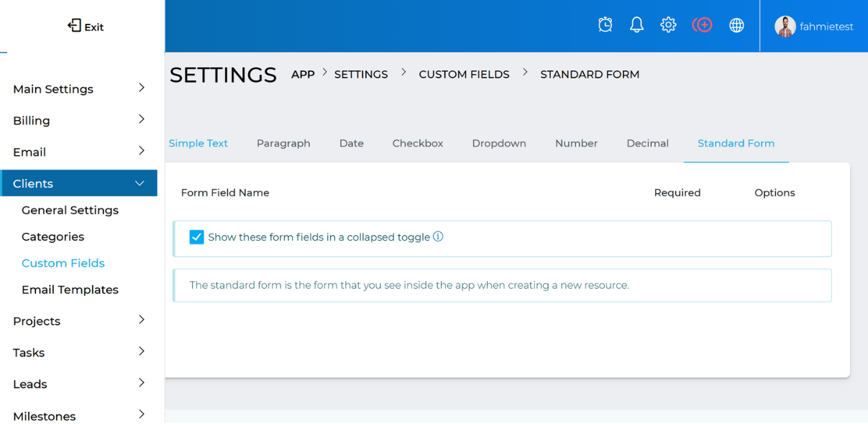Click the settings gear icon
This screenshot has height=424, width=868.
click(668, 25)
